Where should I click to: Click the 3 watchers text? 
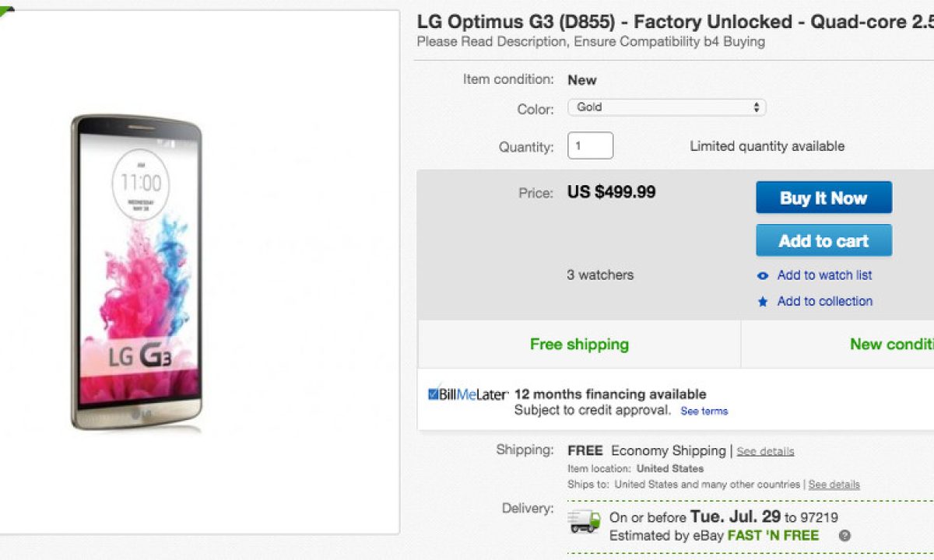click(x=600, y=275)
